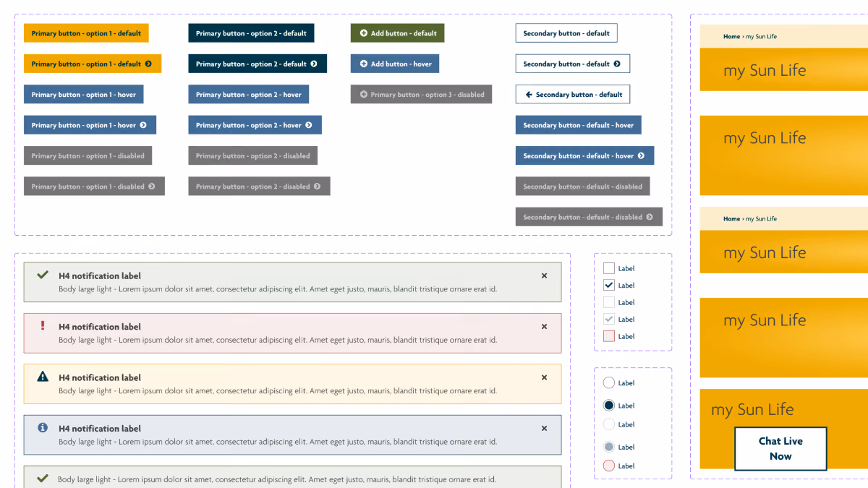Viewport: 868px width, 488px height.
Task: Click the disabled unchecked faded checkbox
Action: pyautogui.click(x=609, y=302)
